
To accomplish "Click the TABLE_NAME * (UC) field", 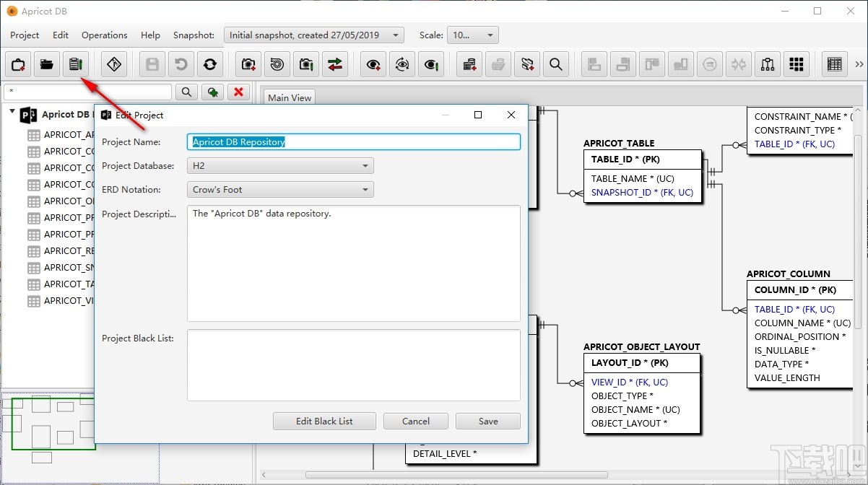I will click(x=633, y=179).
